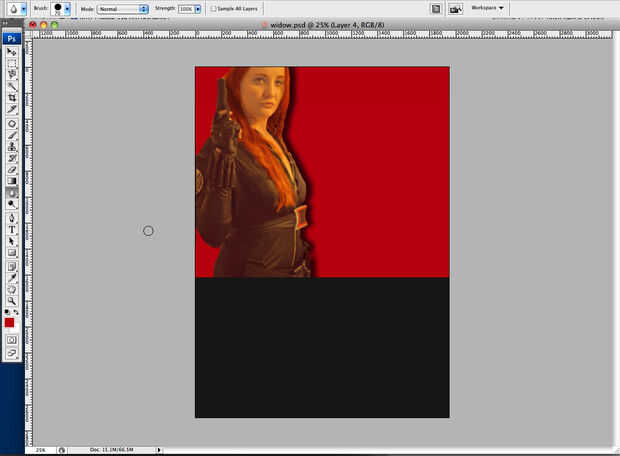Select the Lasso tool

[x=11, y=74]
